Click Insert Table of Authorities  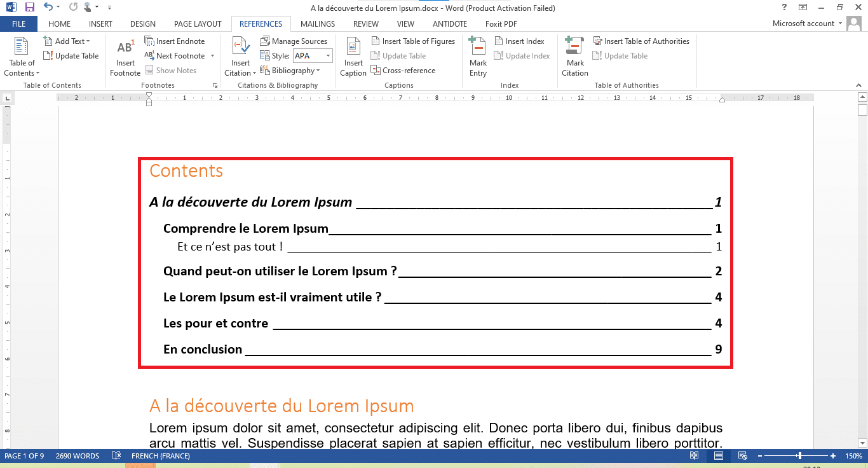point(641,41)
